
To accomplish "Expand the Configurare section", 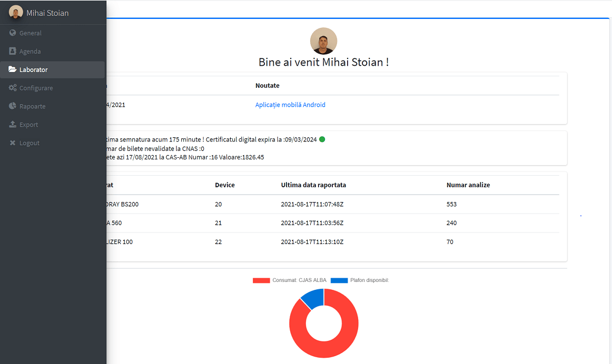I will point(53,88).
